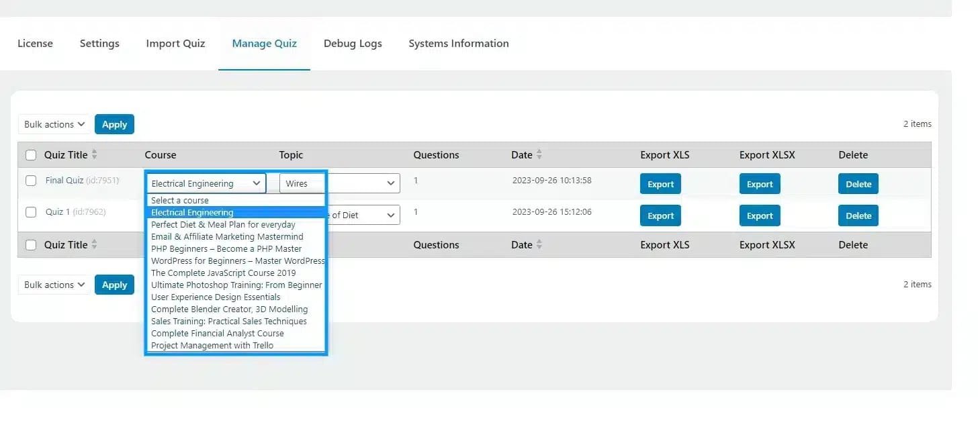This screenshot has height=435, width=980.
Task: Open the Final Quiz title link
Action: click(x=64, y=181)
